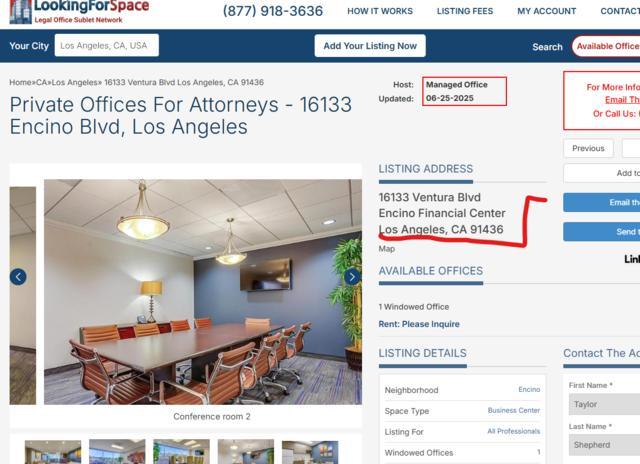Viewport: 640px width, 464px height.
Task: Click the Encino neighborhood link
Action: point(529,390)
